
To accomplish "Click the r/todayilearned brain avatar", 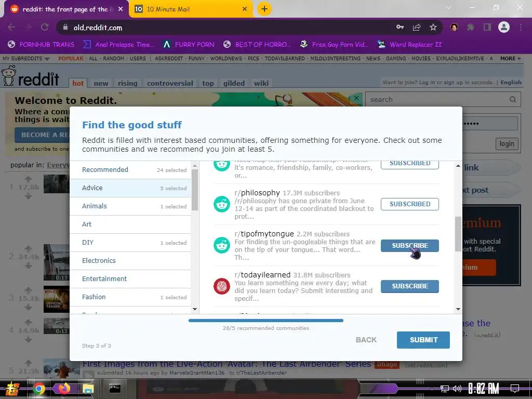I will [x=221, y=286].
